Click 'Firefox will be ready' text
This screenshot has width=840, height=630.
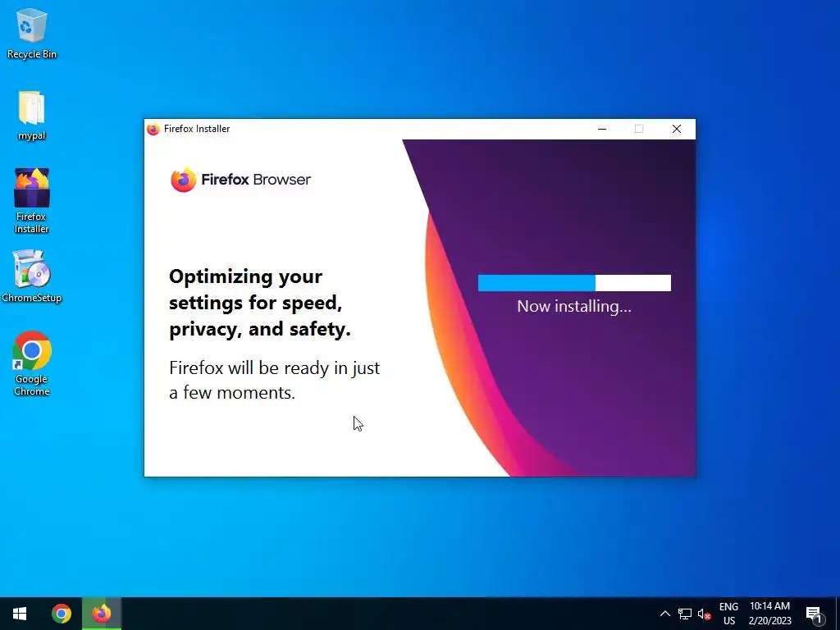[x=274, y=381]
